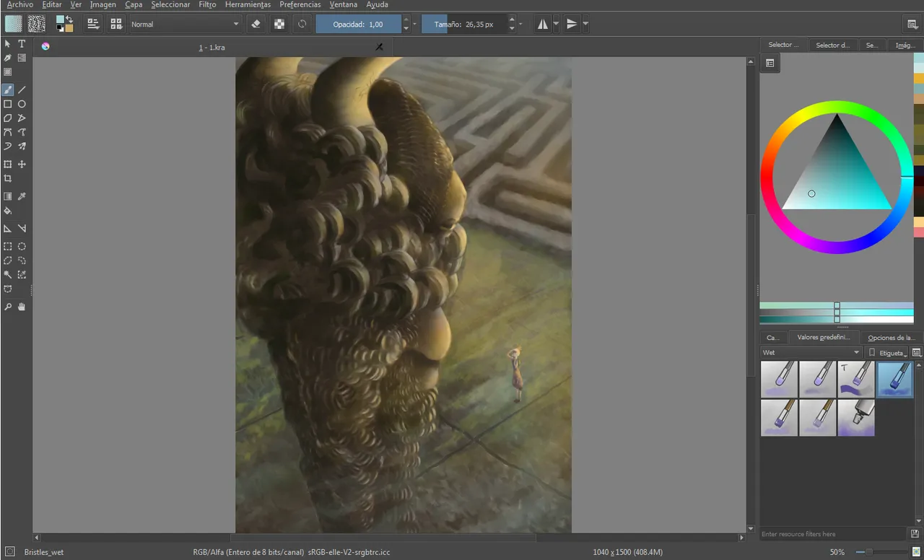Viewport: 924px width, 560px height.
Task: Toggle preserve alpha
Action: click(x=279, y=24)
